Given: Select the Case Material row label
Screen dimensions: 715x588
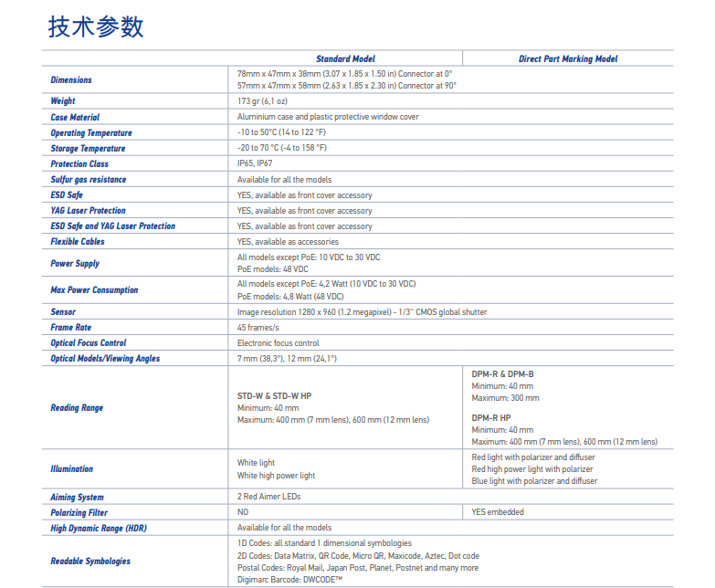Looking at the screenshot, I should click(x=75, y=117).
